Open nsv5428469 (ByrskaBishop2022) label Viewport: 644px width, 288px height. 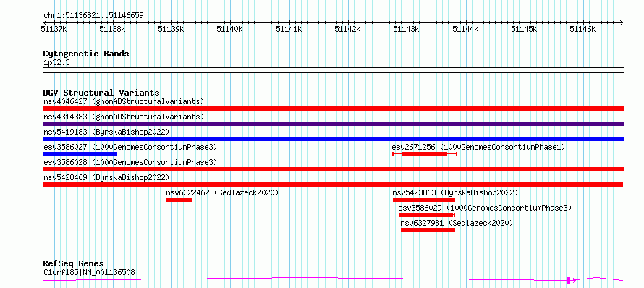tap(106, 177)
